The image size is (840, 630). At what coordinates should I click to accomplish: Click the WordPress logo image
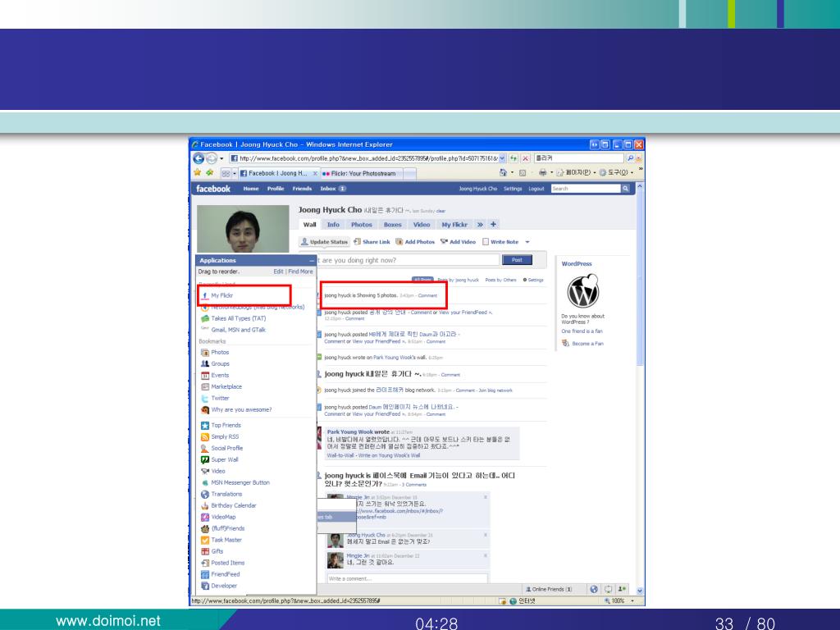click(583, 291)
